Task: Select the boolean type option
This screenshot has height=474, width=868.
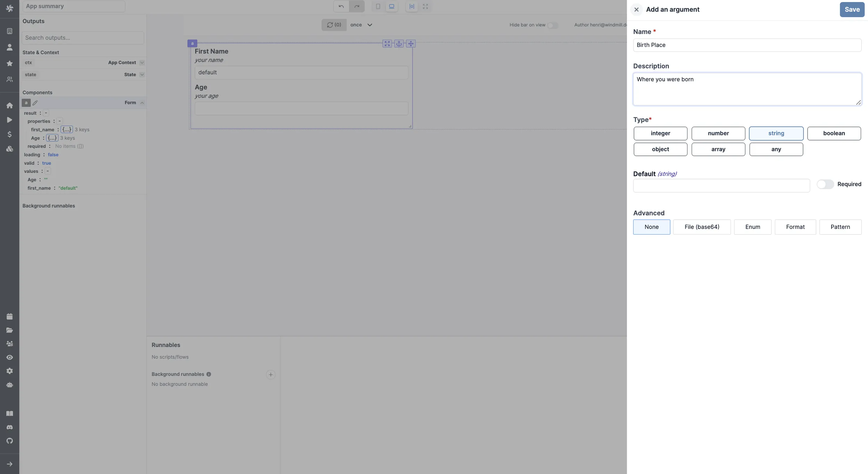Action: 834,133
